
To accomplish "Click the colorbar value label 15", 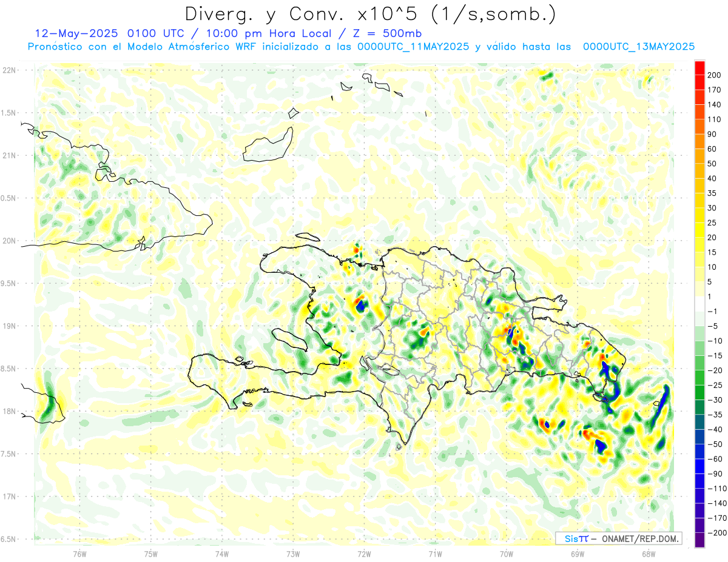I will coord(712,252).
